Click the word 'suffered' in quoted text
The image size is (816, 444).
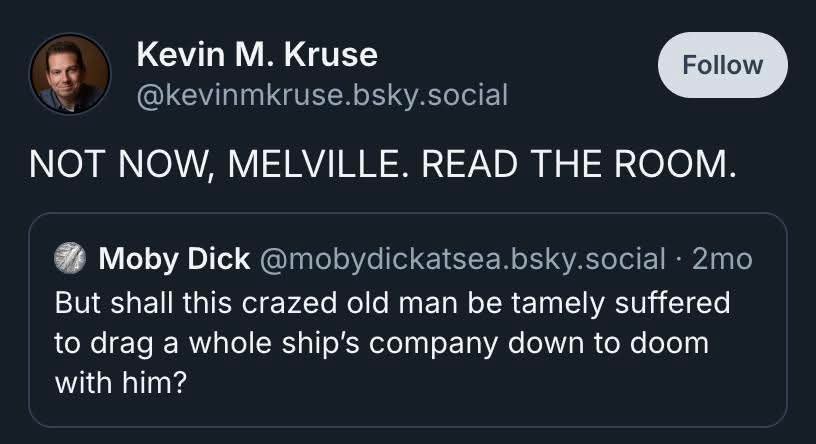point(672,302)
